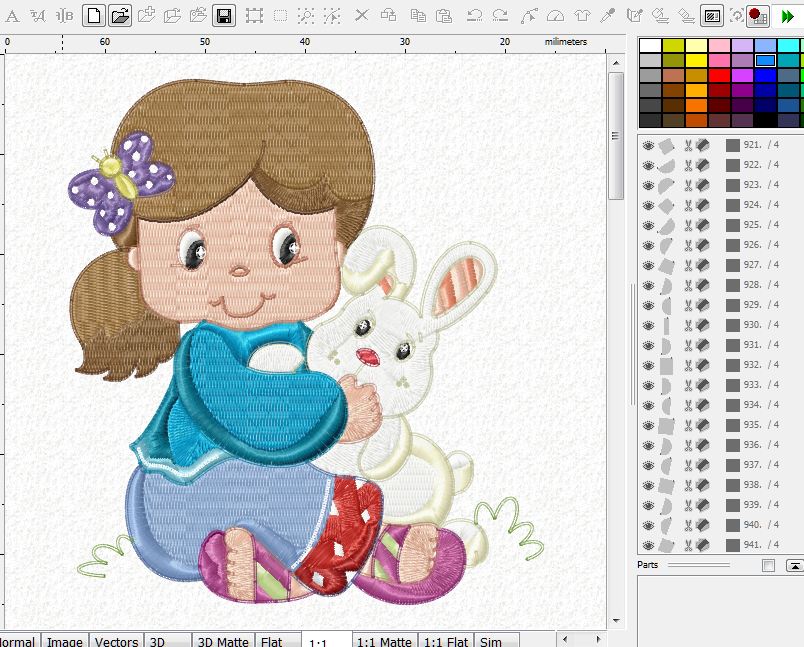The width and height of the screenshot is (804, 647).
Task: Select the Text tool (letter A)
Action: (x=13, y=16)
